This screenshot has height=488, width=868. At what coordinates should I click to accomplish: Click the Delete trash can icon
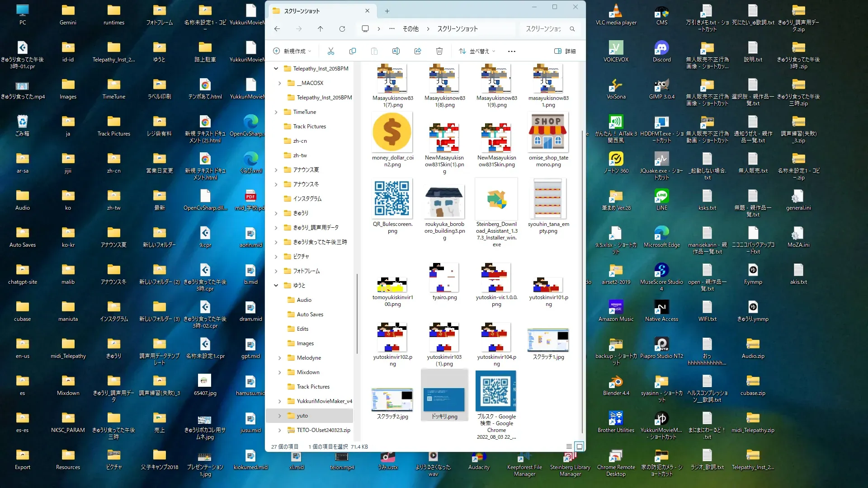[x=439, y=52]
